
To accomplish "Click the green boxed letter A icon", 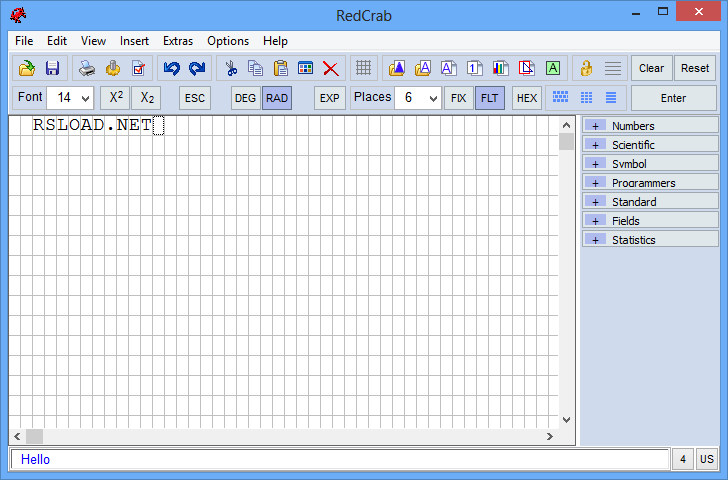I will click(552, 68).
